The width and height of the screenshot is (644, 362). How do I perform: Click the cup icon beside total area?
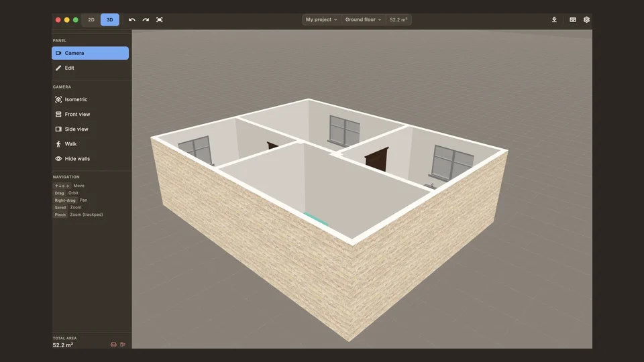(122, 345)
